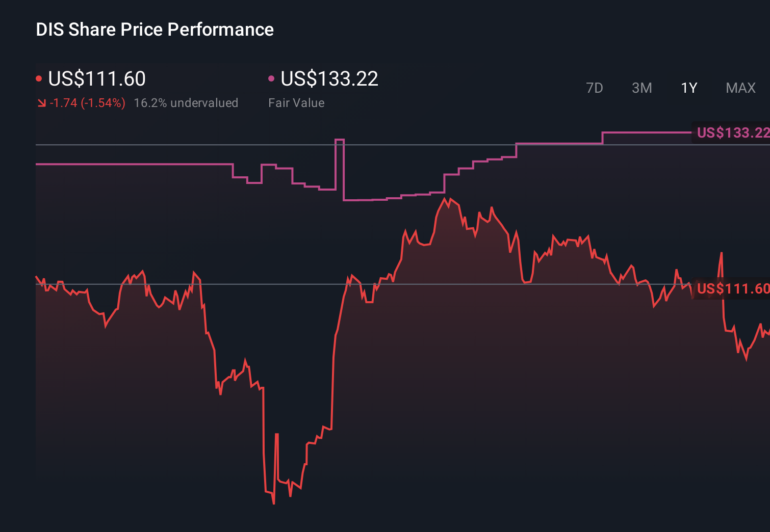The width and height of the screenshot is (770, 532).
Task: Select the MAX time range
Action: point(740,88)
